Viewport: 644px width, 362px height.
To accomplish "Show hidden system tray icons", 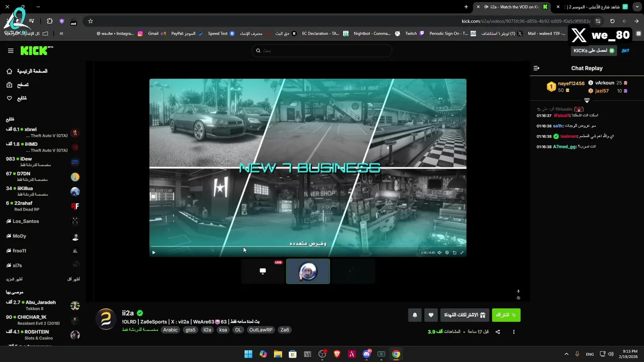I will (x=566, y=354).
